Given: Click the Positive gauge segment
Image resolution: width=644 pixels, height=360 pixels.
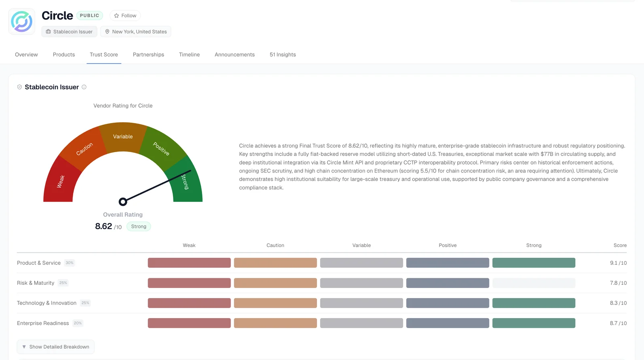Looking at the screenshot, I should (162, 148).
